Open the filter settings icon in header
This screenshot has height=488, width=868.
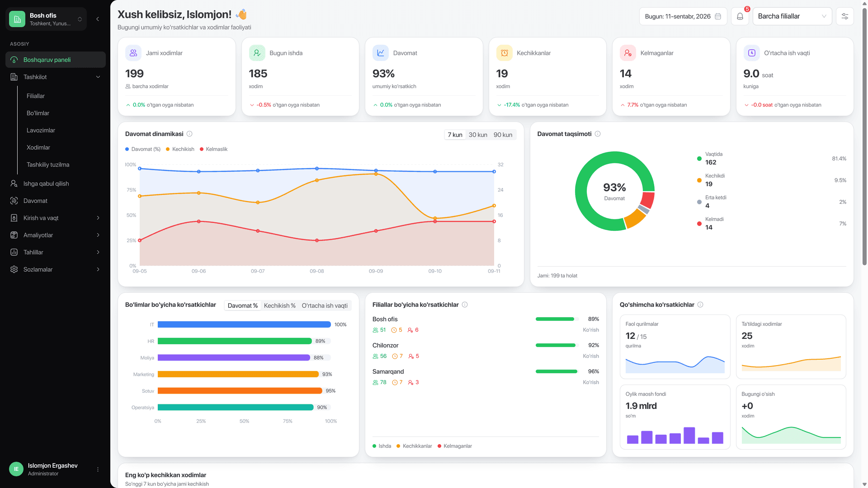pyautogui.click(x=844, y=16)
